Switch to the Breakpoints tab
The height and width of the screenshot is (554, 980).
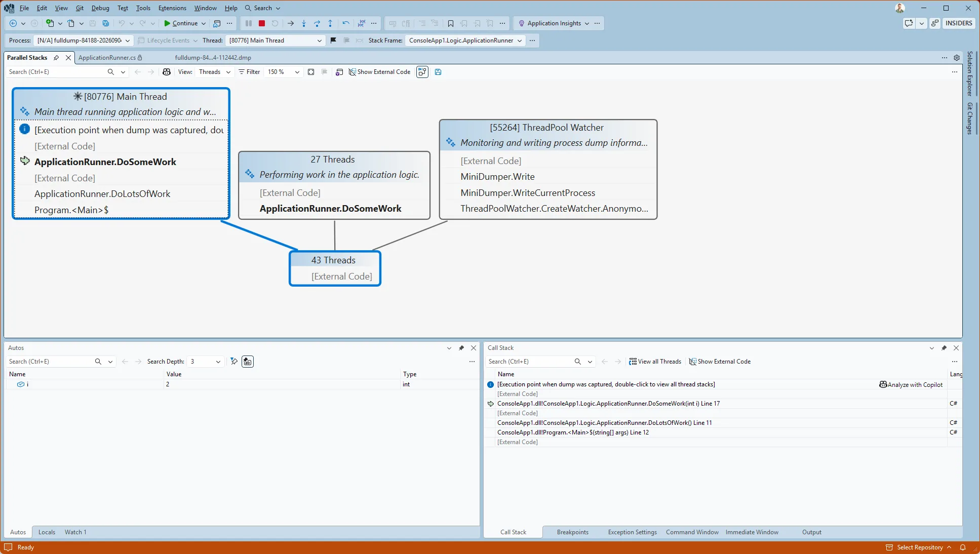click(x=573, y=532)
